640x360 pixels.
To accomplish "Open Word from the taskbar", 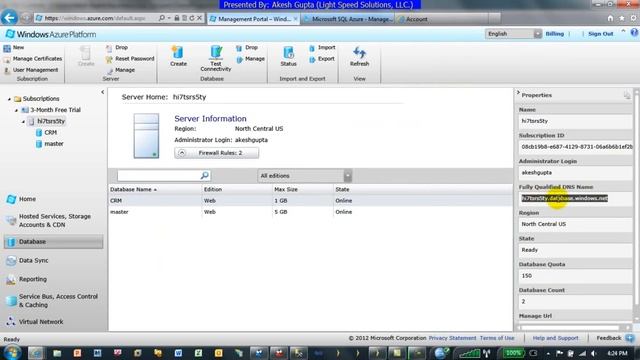I will pyautogui.click(x=178, y=353).
